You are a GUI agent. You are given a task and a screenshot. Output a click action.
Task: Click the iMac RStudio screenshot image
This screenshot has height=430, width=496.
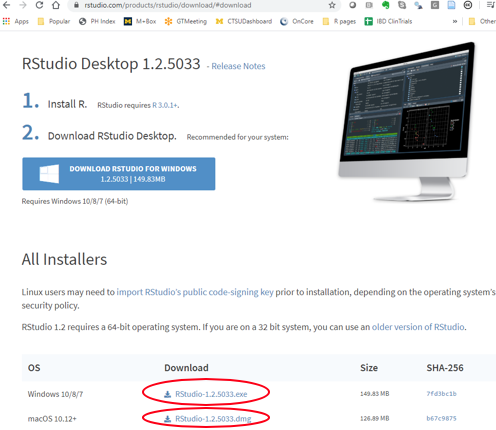(407, 122)
